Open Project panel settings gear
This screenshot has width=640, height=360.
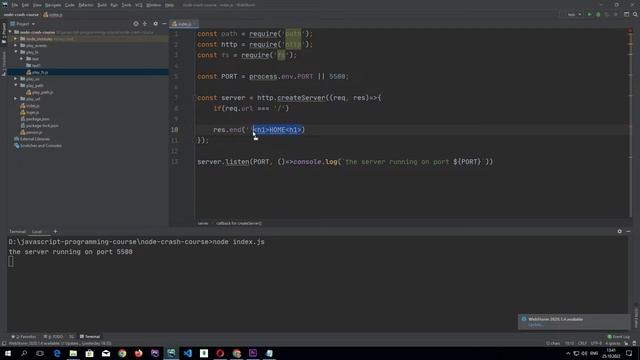coord(156,24)
